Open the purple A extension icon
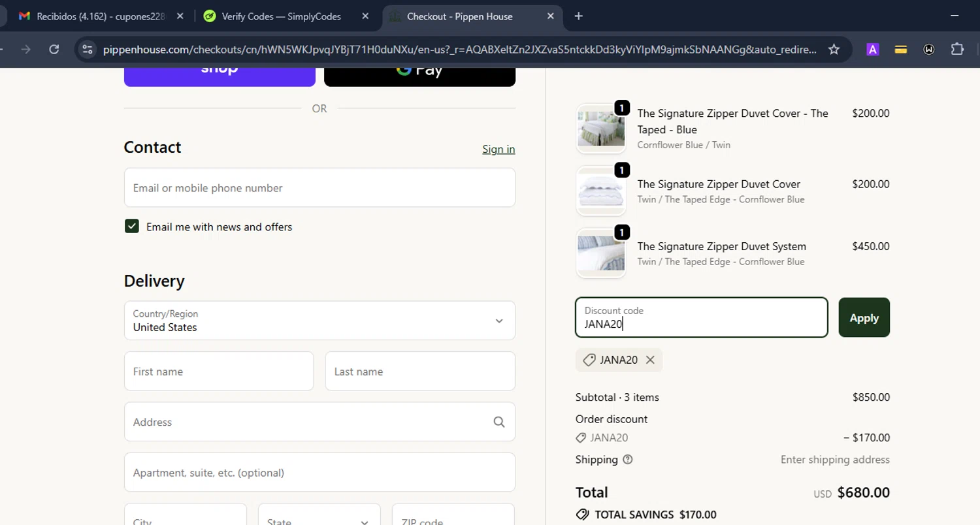This screenshot has height=525, width=980. (x=872, y=50)
